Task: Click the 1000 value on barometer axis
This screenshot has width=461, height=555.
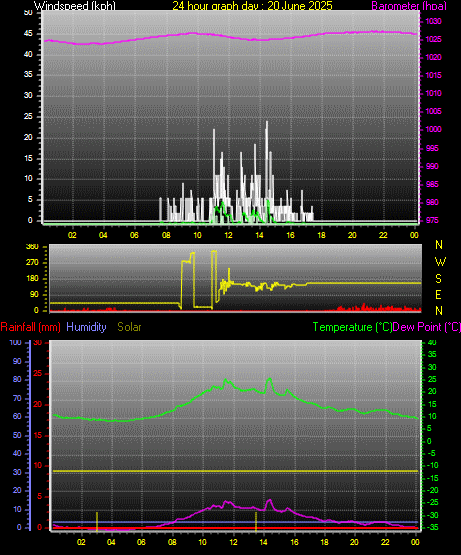Action: pos(433,130)
